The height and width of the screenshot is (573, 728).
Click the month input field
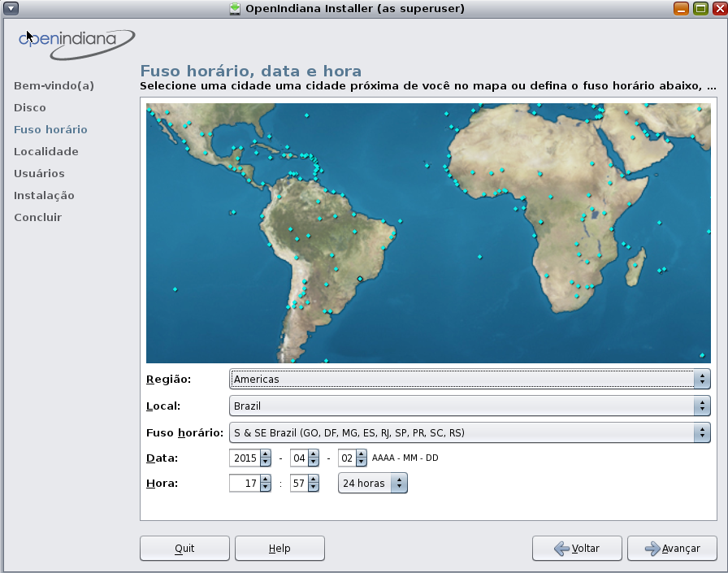[300, 458]
